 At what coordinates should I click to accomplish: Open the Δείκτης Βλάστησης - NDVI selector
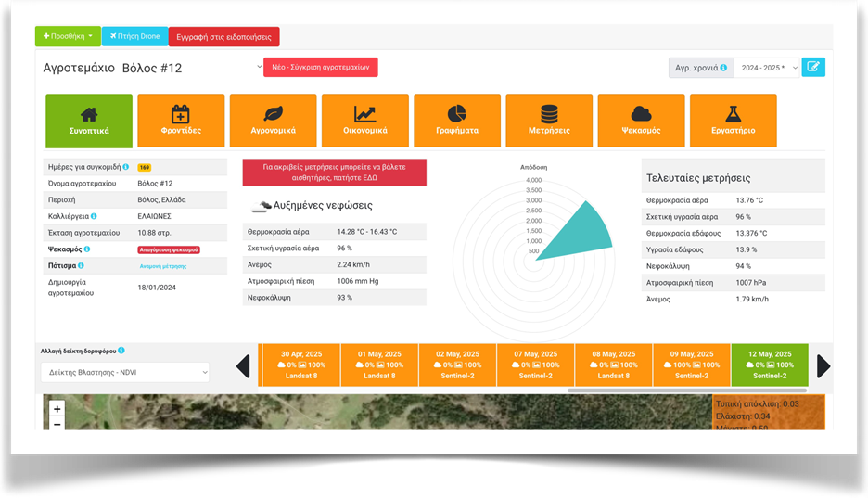[125, 372]
